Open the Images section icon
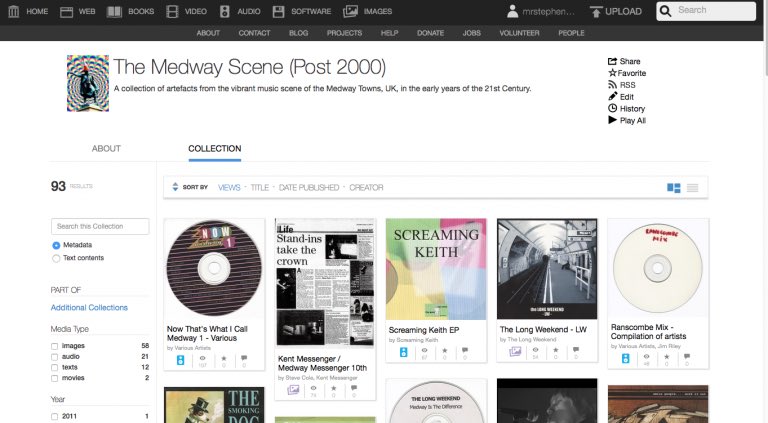This screenshot has height=423, width=768. point(350,11)
